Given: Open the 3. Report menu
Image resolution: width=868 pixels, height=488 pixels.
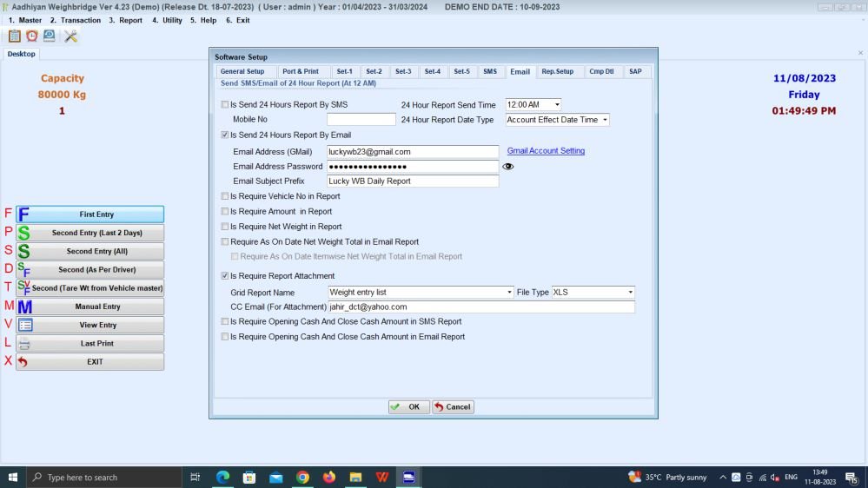Looking at the screenshot, I should click(125, 20).
